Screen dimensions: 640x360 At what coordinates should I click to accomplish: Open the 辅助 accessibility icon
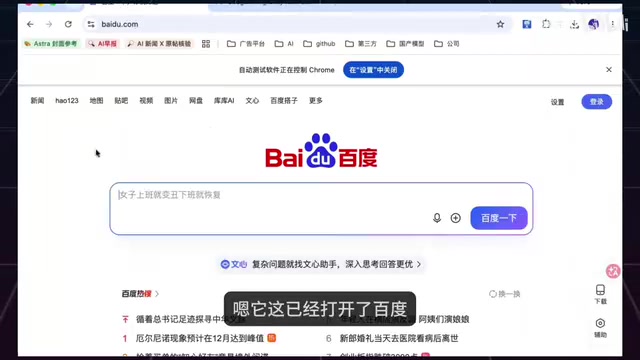[600, 328]
